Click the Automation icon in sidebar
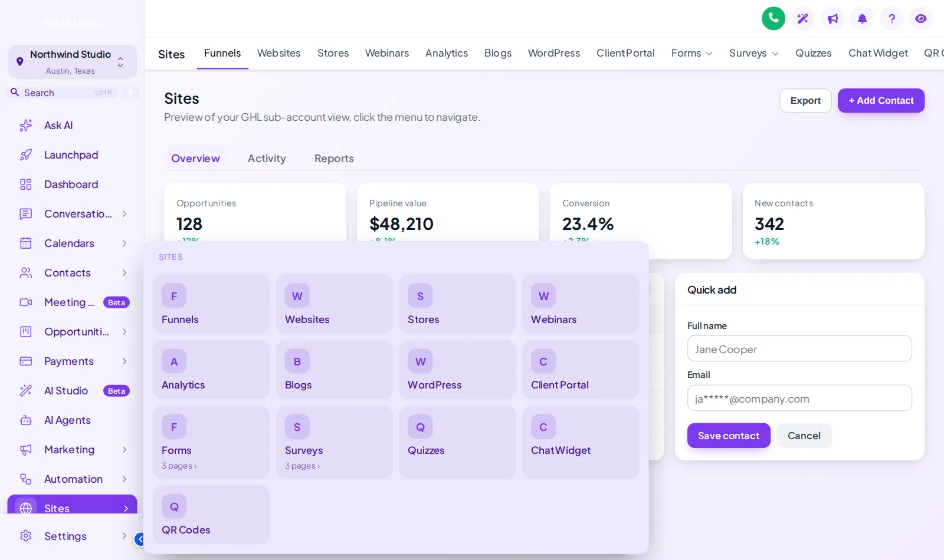This screenshot has height=560, width=944. coord(26,479)
